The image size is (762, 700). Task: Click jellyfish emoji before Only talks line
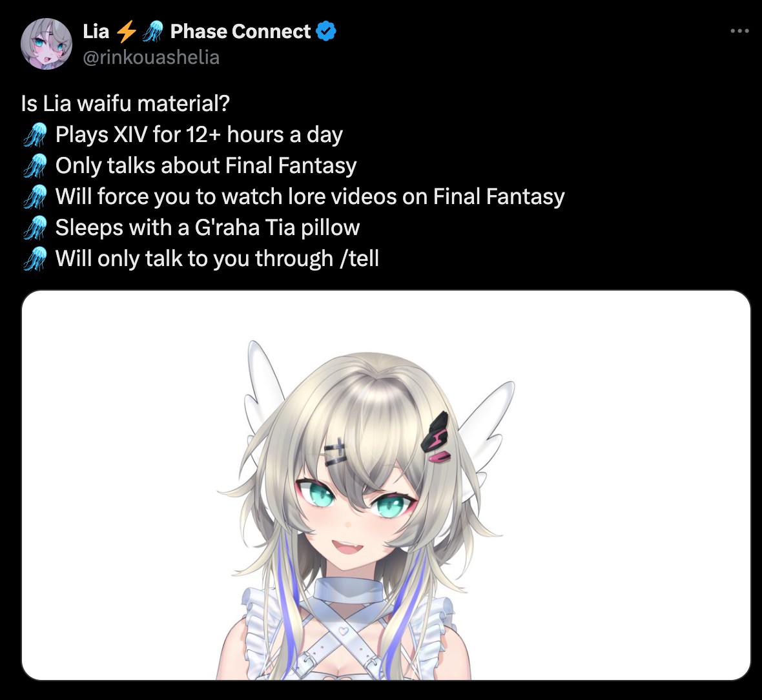click(35, 166)
